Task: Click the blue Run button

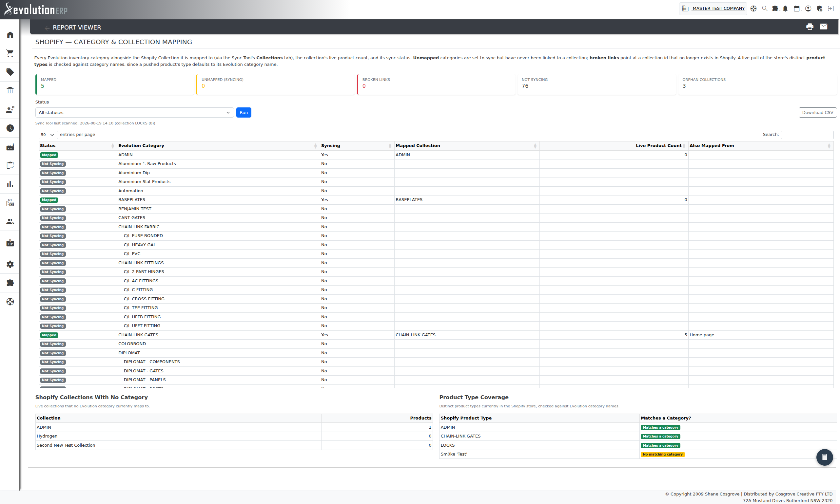Action: [244, 112]
